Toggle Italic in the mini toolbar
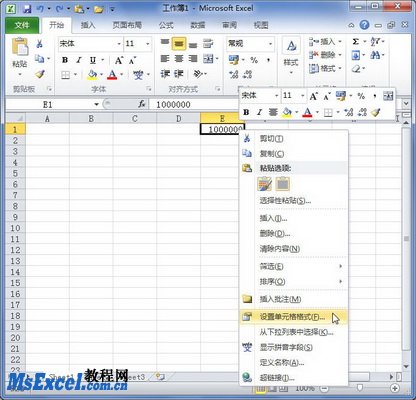Viewport: 416px width, 400px height. tap(259, 112)
